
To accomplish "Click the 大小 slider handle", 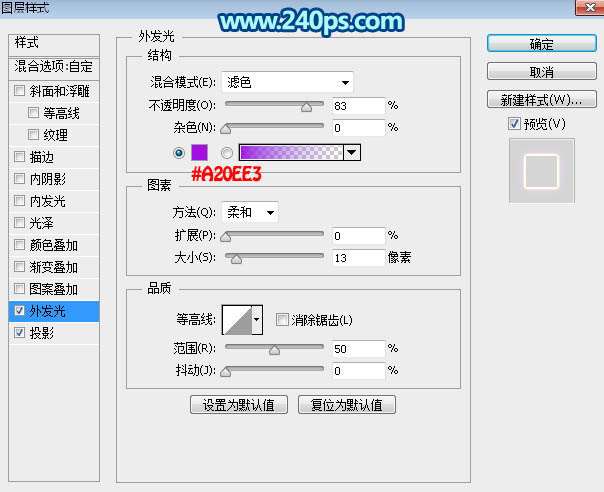I will click(237, 259).
